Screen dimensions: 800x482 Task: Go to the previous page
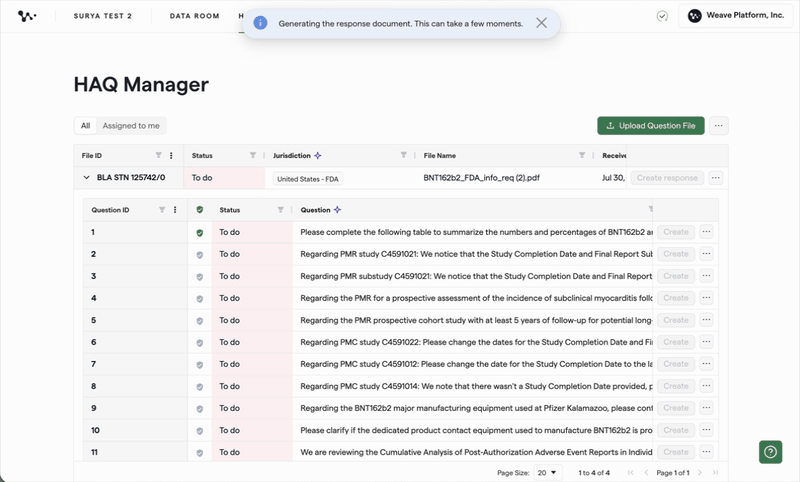pos(646,472)
